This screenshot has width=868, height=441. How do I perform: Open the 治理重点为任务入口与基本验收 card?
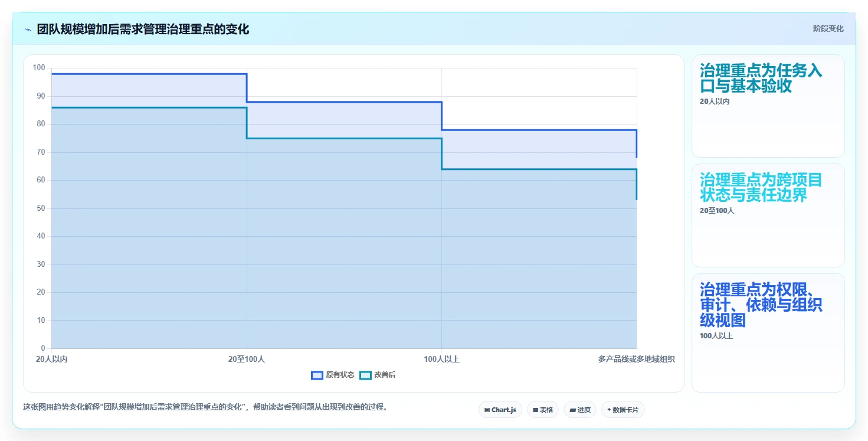768,106
